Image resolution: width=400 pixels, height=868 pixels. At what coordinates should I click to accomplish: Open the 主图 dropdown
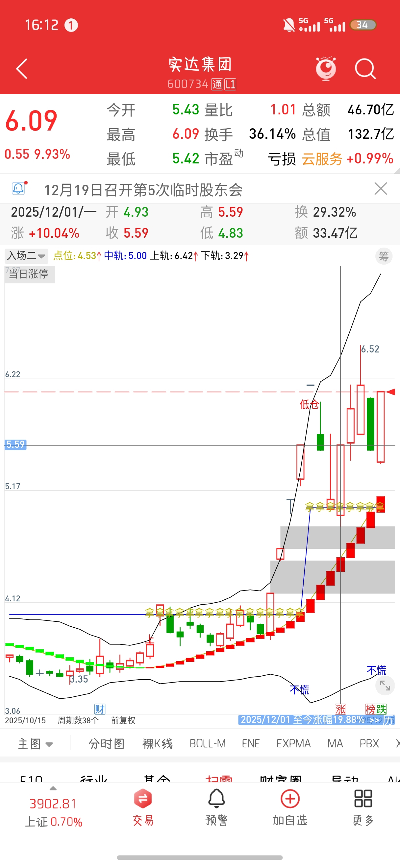point(36,744)
